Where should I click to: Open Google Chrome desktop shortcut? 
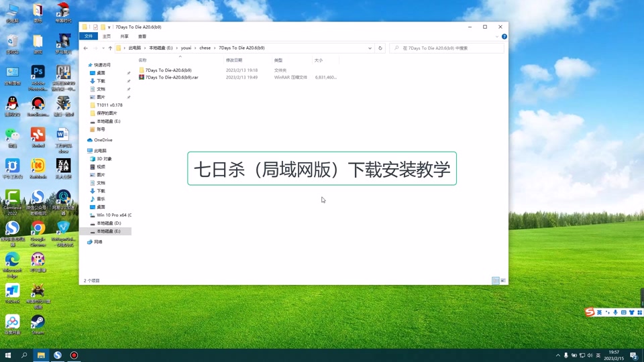[x=38, y=234]
